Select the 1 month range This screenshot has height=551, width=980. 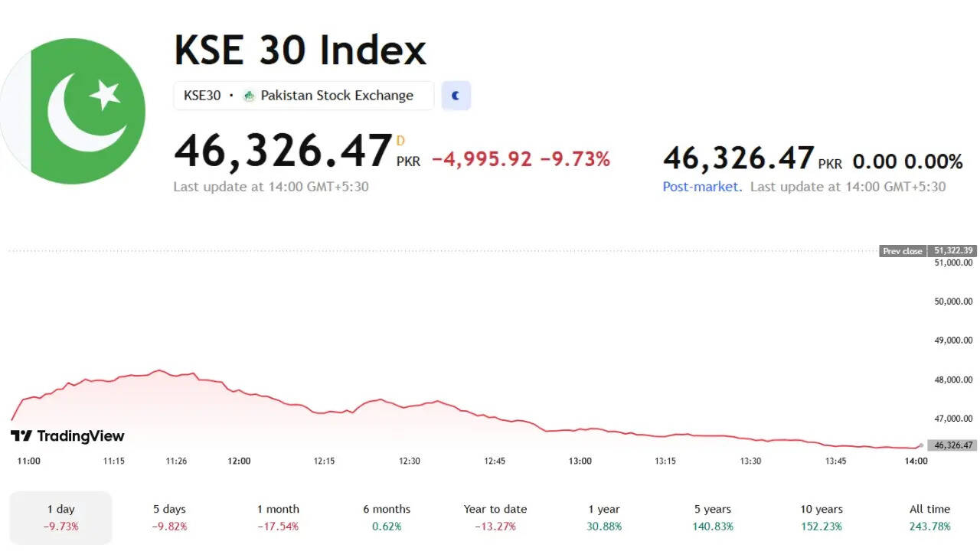[x=278, y=517]
